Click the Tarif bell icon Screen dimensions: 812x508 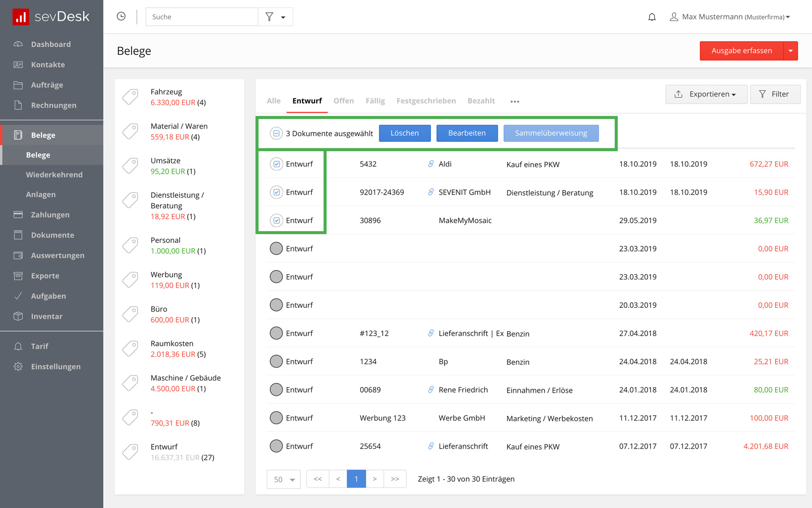(x=18, y=346)
